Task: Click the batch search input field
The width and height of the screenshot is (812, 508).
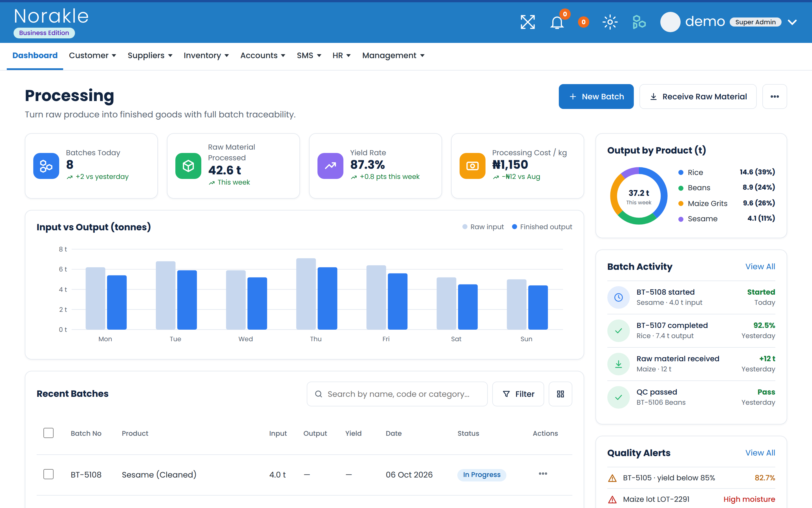Action: coord(397,394)
